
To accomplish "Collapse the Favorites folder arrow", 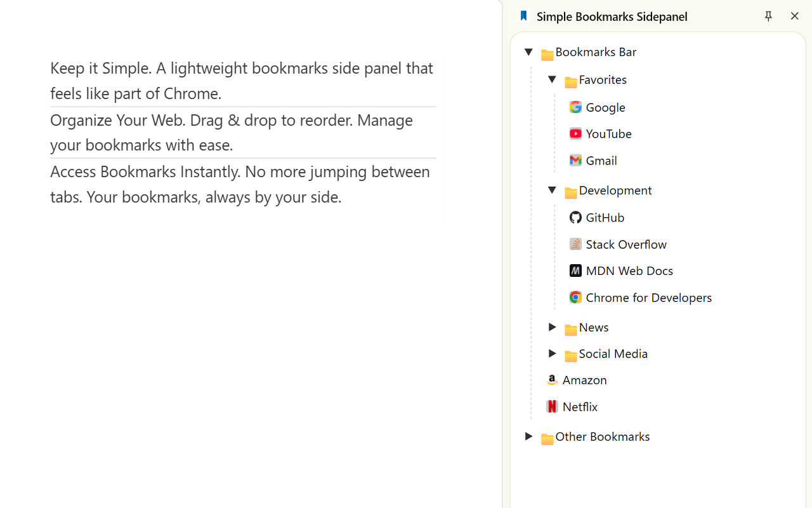I will [552, 79].
